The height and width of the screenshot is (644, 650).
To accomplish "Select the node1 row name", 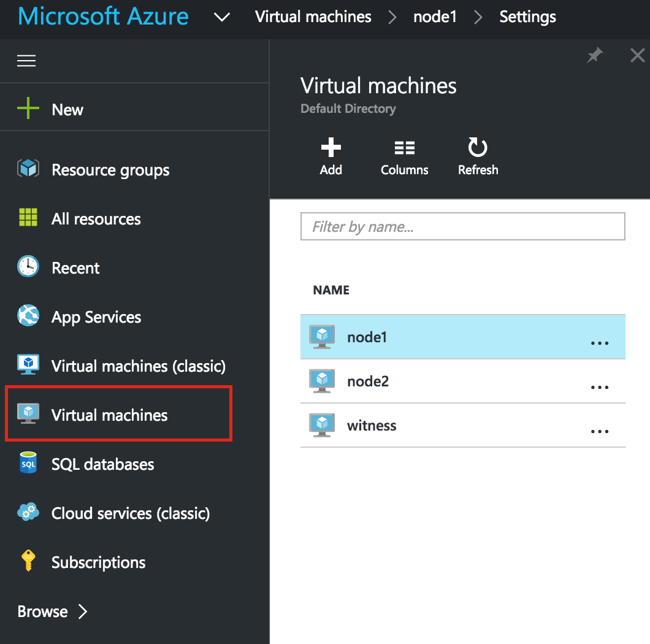I will pos(367,337).
